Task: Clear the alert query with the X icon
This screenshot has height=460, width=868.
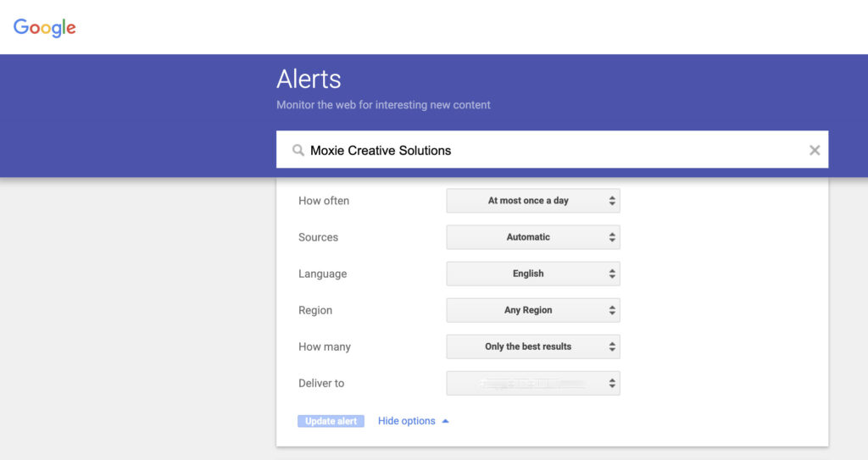Action: pyautogui.click(x=815, y=150)
